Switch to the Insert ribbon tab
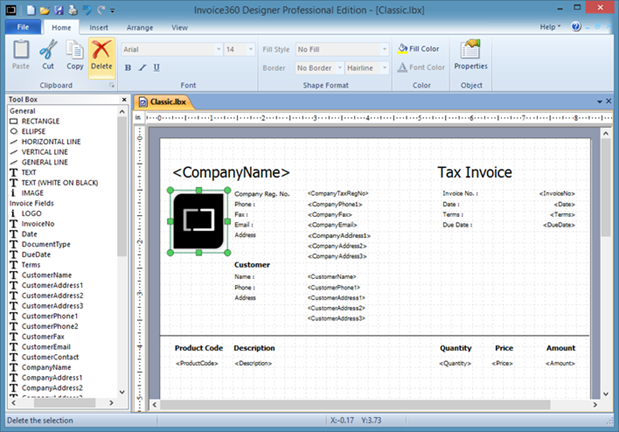 (x=99, y=28)
